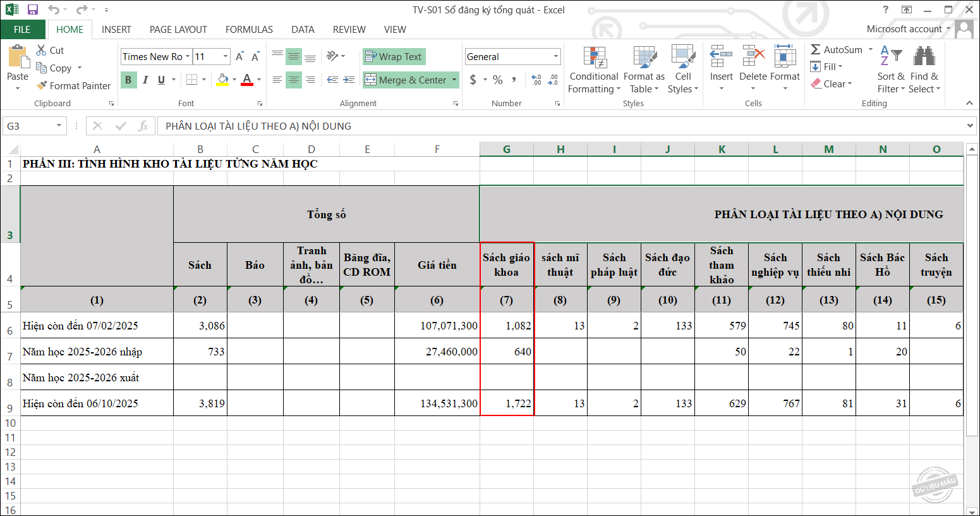
Task: Toggle Wrap Text for the cell
Action: click(394, 57)
